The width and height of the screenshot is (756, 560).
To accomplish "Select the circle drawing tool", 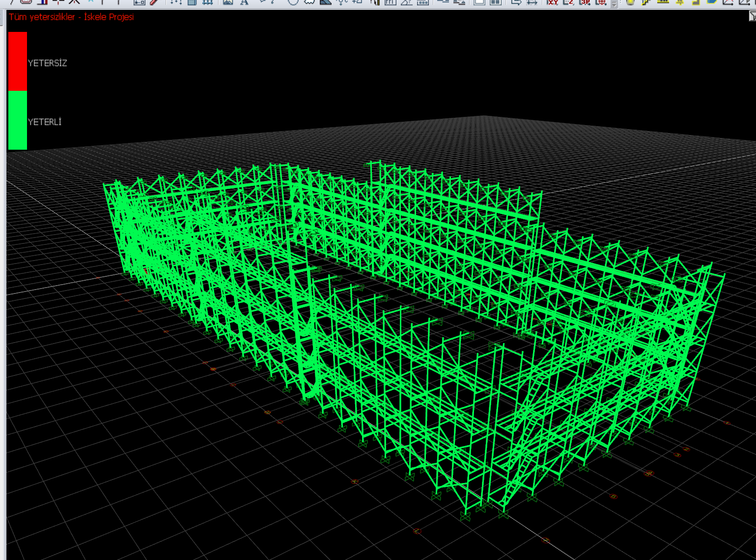I will point(293,2).
